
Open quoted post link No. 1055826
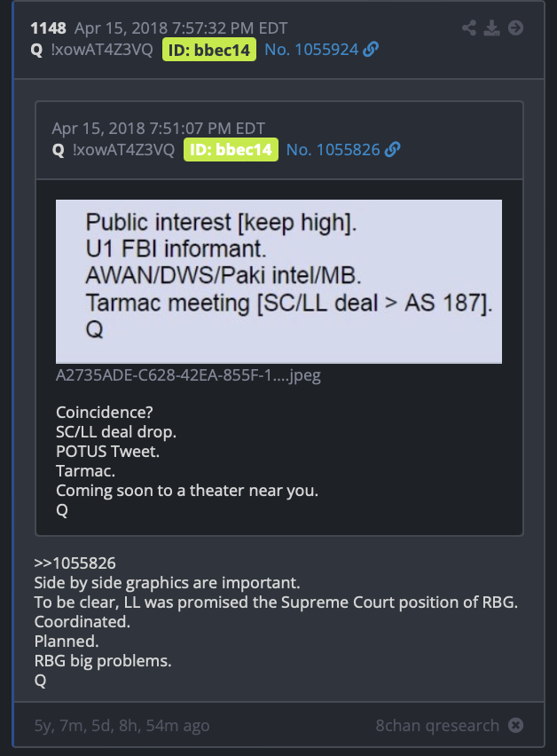tap(333, 150)
